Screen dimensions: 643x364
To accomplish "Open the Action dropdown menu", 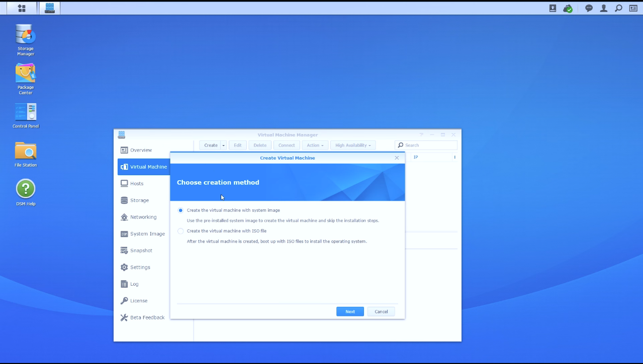I will [314, 145].
